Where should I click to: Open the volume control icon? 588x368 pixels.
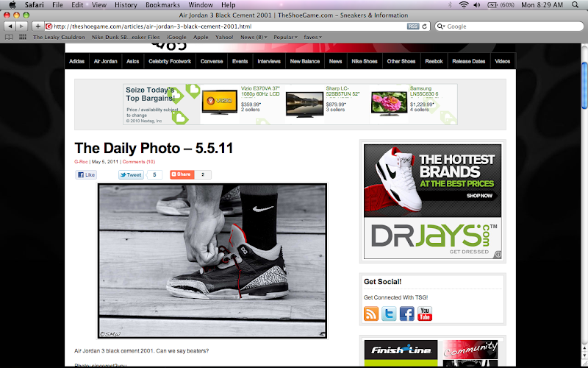coord(476,5)
